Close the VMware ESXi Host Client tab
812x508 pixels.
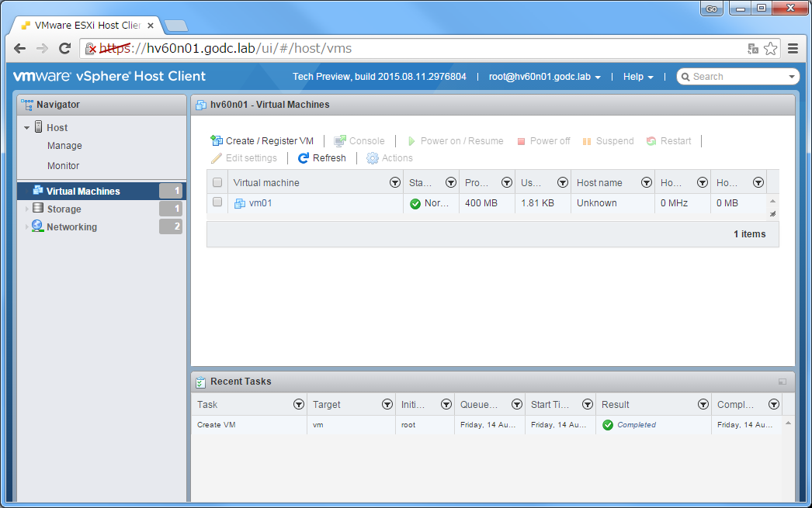click(150, 26)
